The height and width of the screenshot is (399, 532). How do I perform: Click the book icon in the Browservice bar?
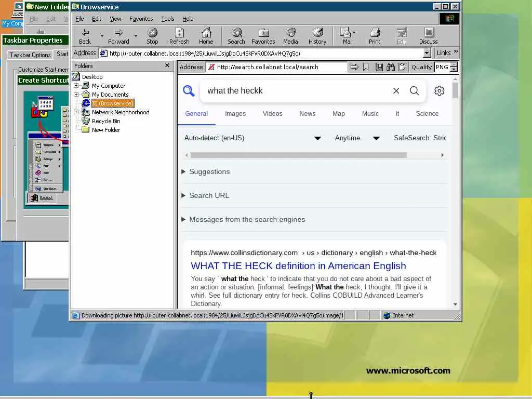(x=379, y=67)
